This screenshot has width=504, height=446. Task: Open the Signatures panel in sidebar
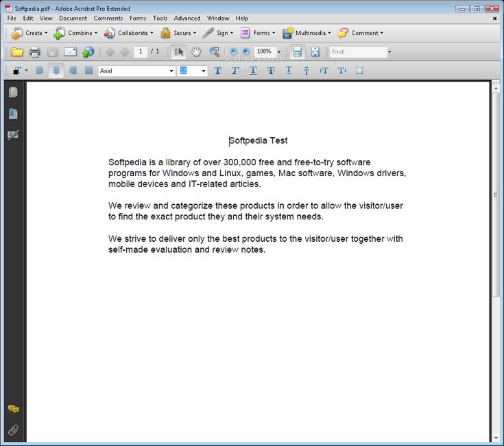[13, 135]
